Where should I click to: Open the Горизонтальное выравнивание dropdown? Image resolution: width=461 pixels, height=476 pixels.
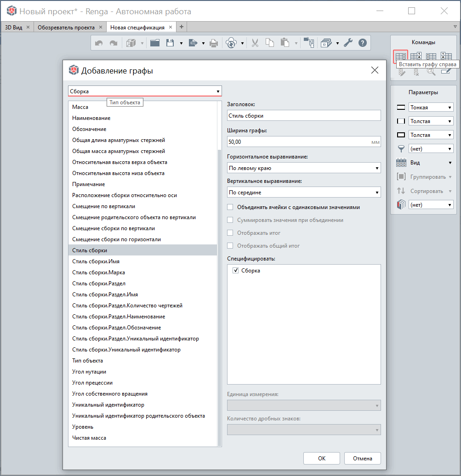click(304, 168)
